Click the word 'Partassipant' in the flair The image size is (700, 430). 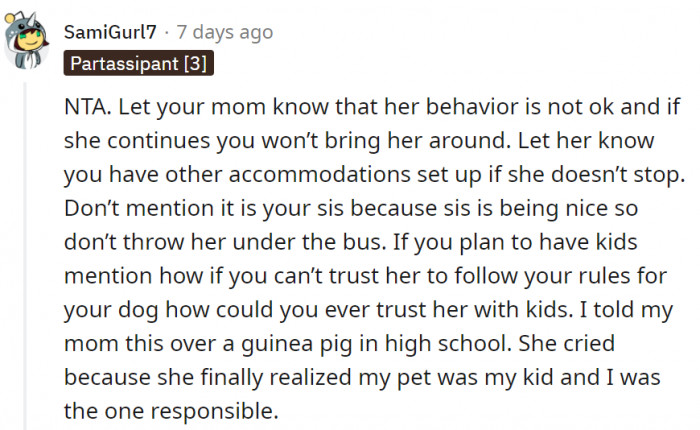(x=125, y=63)
